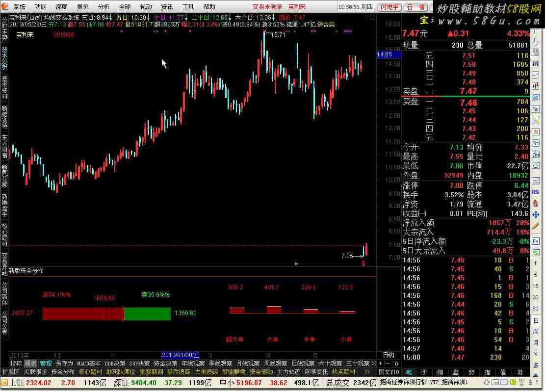Click the report checklist icon in right toolbar
This screenshot has width=545, height=392.
click(x=536, y=52)
